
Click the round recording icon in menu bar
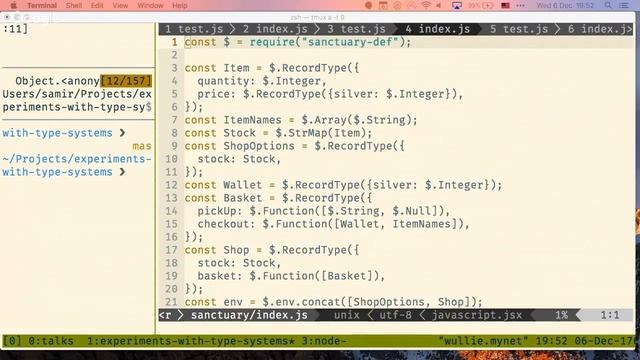tap(368, 6)
